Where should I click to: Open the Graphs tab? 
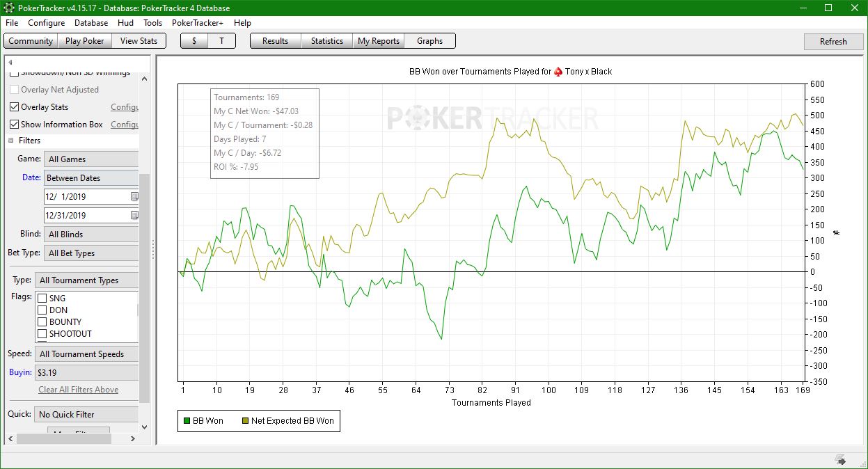[429, 41]
